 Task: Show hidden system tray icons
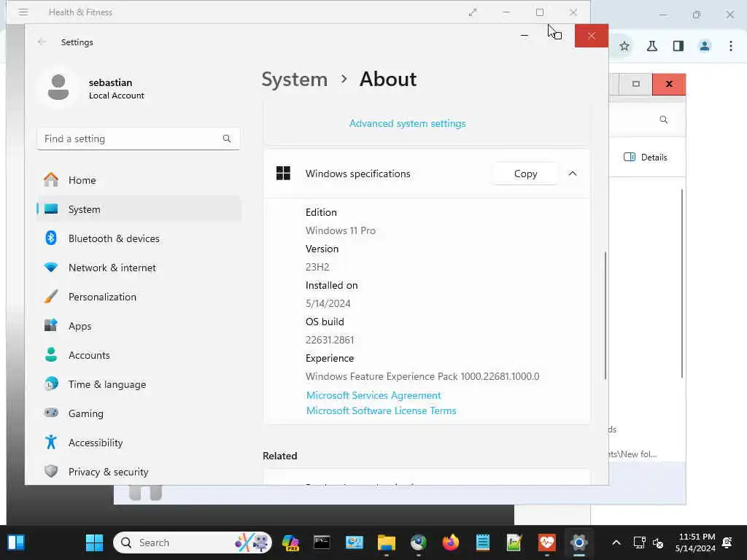tap(616, 542)
